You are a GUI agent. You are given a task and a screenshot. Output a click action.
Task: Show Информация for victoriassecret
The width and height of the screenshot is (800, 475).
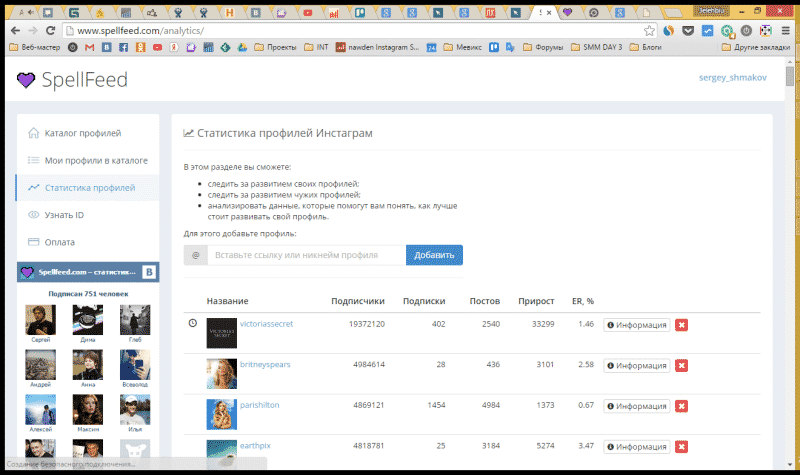click(x=636, y=325)
